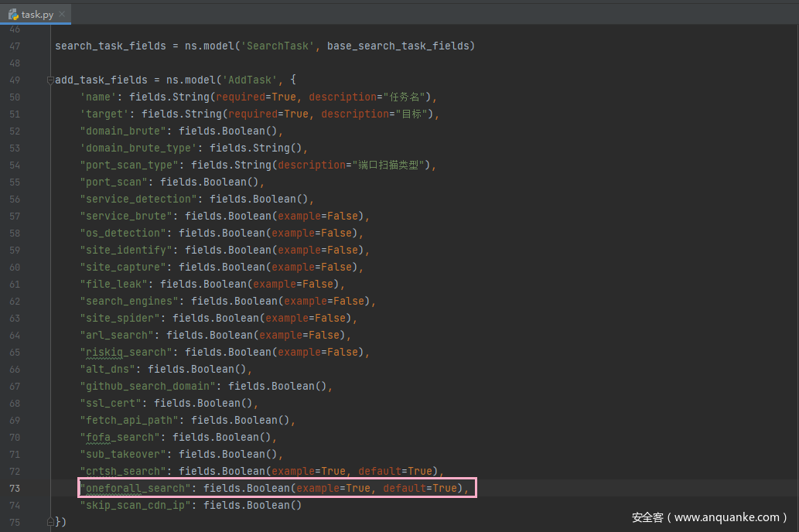Close the task.py editor tab

coord(62,14)
